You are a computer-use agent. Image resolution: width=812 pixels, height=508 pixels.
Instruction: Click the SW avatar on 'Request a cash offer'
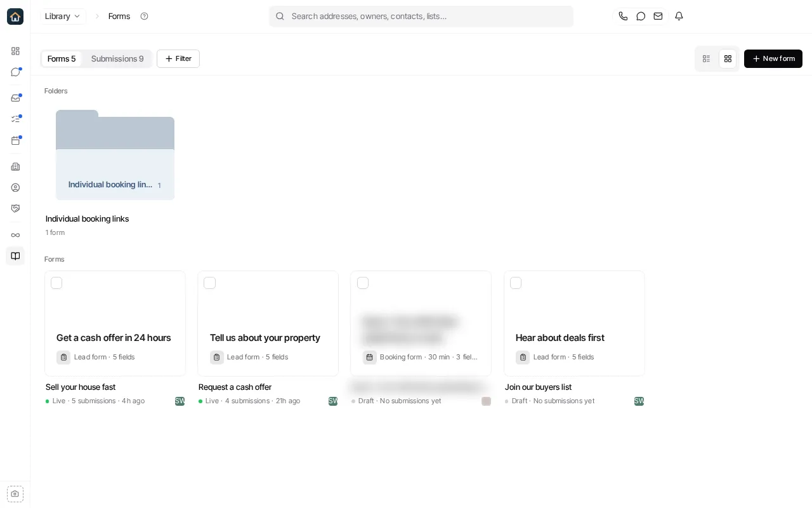tap(333, 401)
